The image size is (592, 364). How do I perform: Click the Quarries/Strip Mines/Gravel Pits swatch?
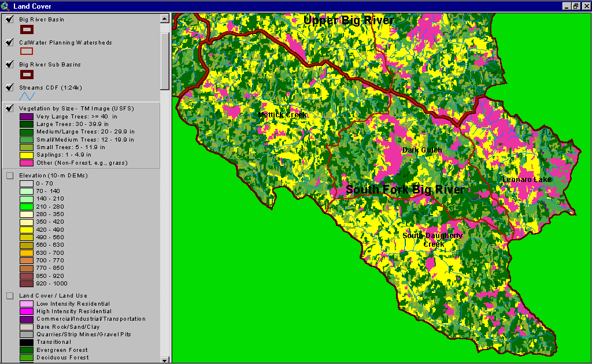(x=27, y=335)
